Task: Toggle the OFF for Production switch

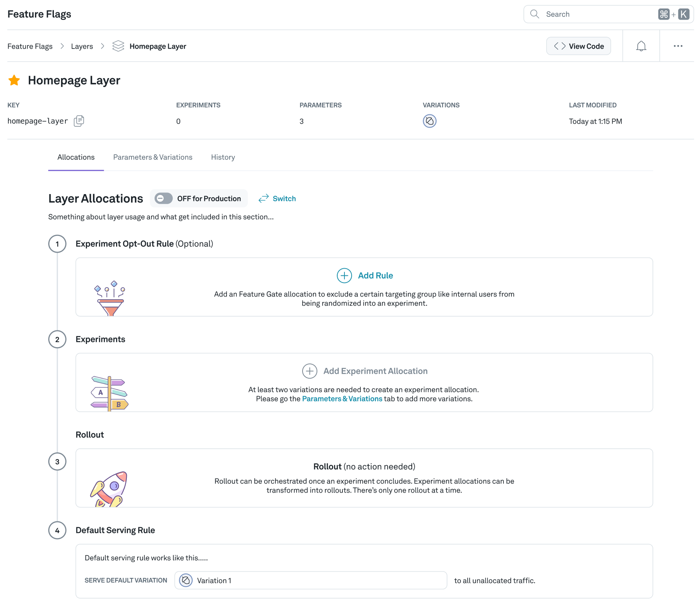Action: (163, 198)
